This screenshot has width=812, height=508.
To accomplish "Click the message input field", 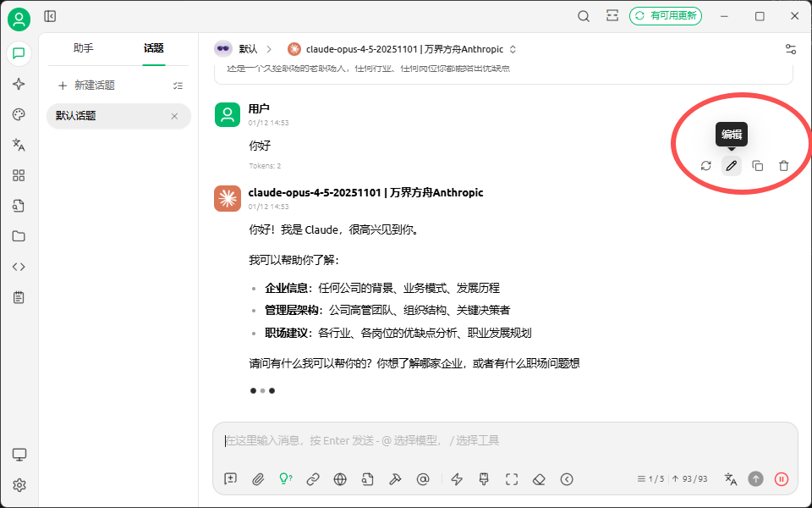I will (505, 441).
